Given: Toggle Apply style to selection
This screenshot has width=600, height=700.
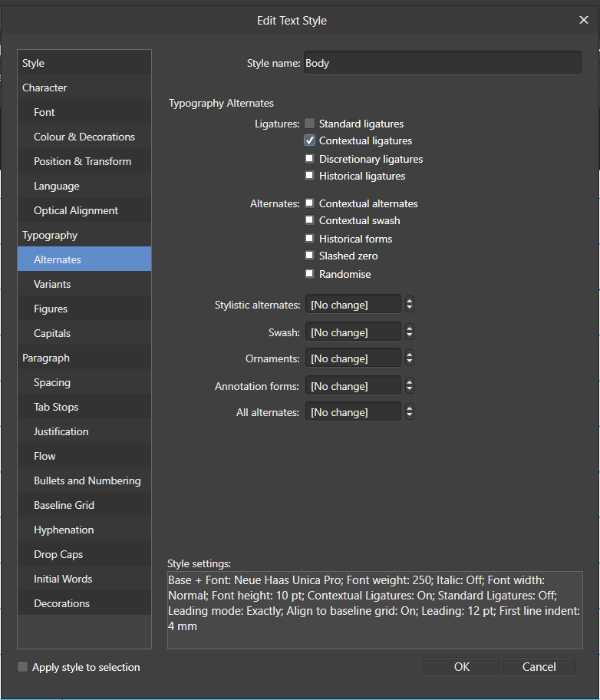Looking at the screenshot, I should (22, 667).
